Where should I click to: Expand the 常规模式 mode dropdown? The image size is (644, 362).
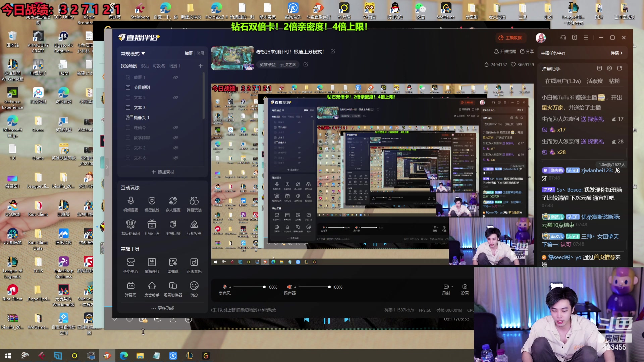point(133,54)
